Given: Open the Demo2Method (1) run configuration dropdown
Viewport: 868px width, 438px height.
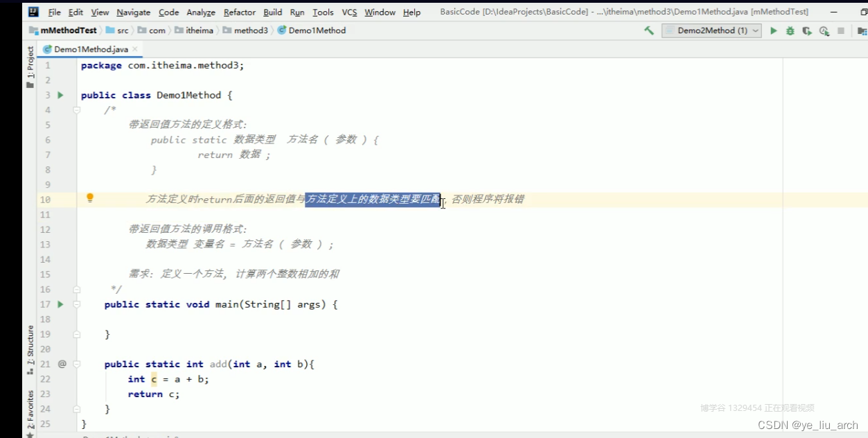Looking at the screenshot, I should coord(711,30).
